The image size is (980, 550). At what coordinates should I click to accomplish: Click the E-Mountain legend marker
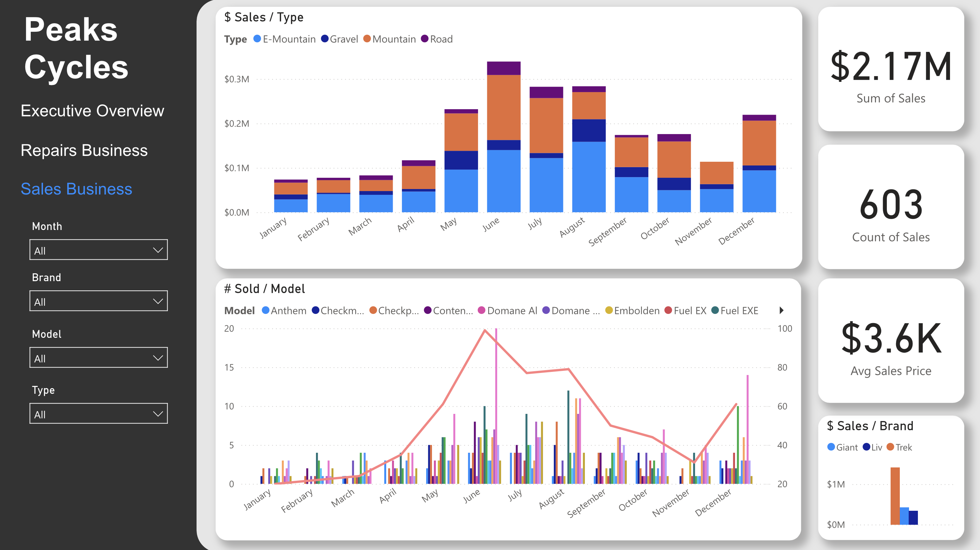click(257, 39)
